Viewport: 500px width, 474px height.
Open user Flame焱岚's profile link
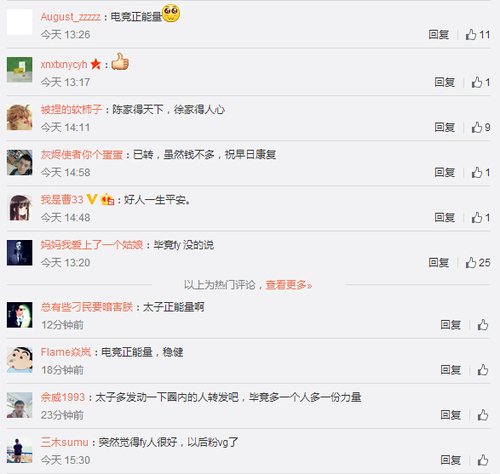coord(66,352)
